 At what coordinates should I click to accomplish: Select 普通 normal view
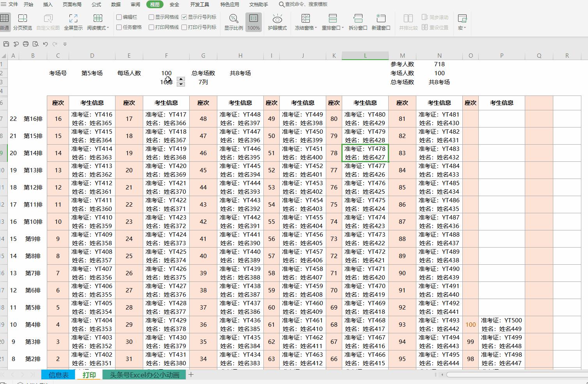[x=5, y=21]
